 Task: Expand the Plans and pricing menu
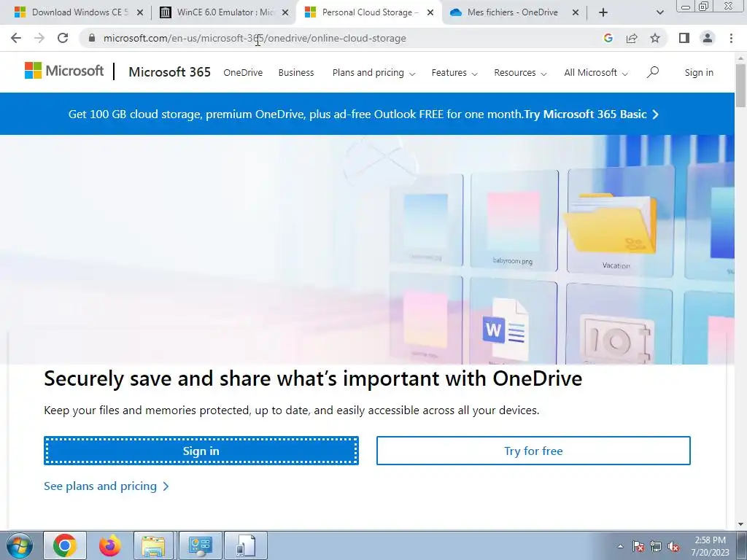point(373,73)
